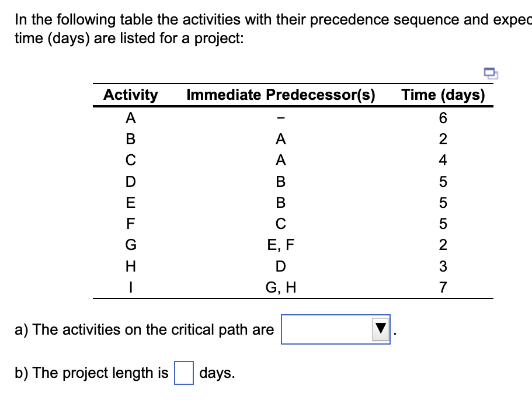
Task: Select the time value 7 for activity I
Action: pos(443,287)
